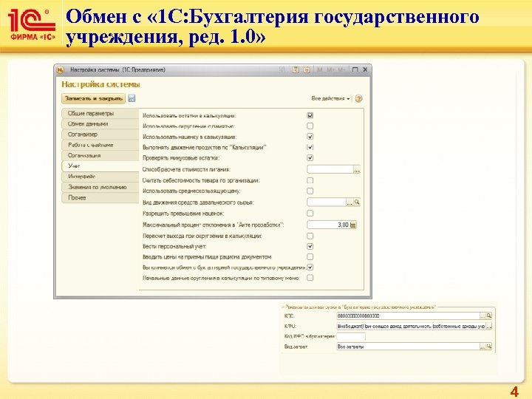Open help with the question mark icon
Screen dimensions: 532x399
click(358, 99)
